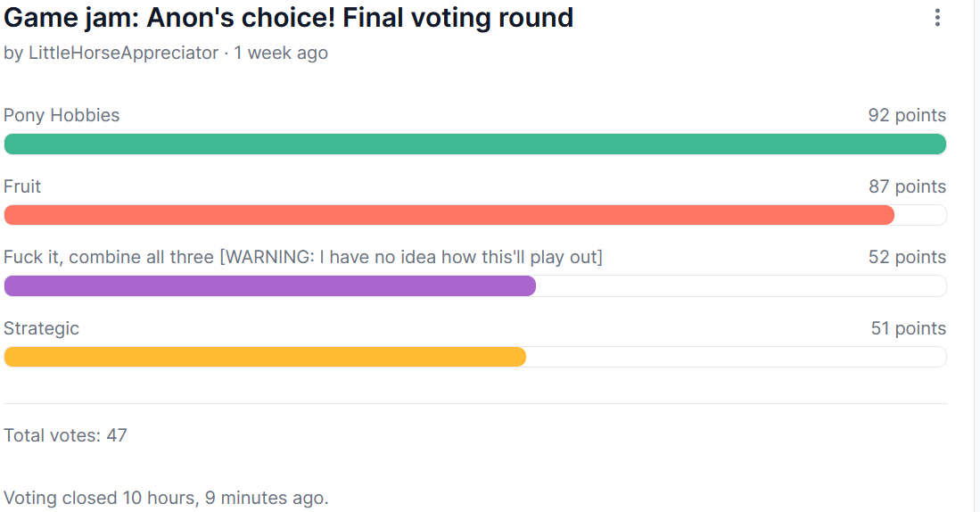Select the Strategic option label
980x512 pixels.
(x=41, y=328)
